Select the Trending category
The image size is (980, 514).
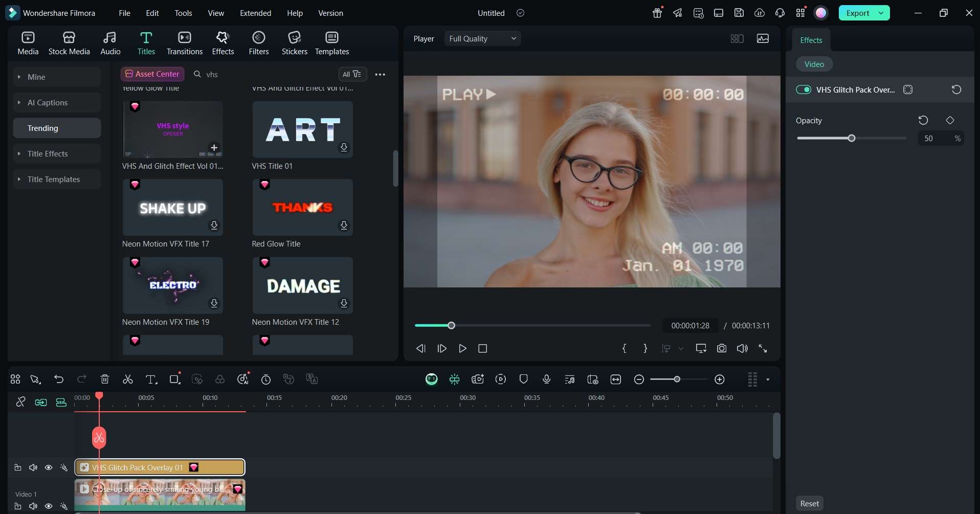(x=57, y=128)
